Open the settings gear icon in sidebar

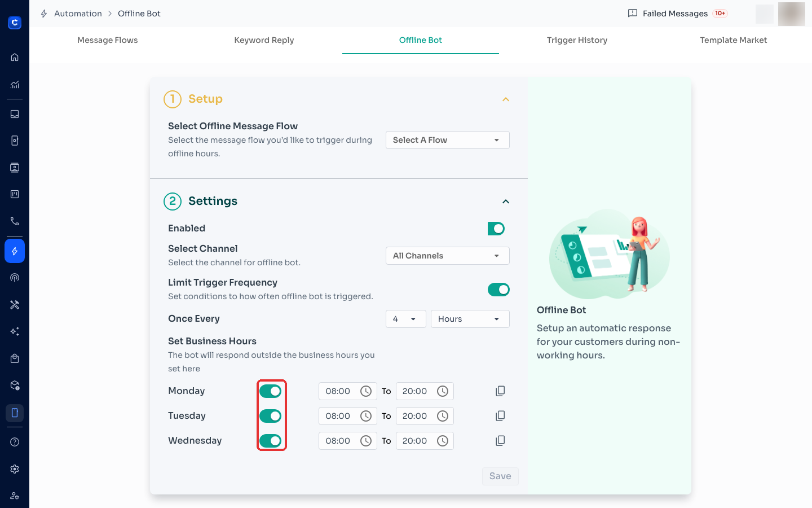tap(15, 469)
